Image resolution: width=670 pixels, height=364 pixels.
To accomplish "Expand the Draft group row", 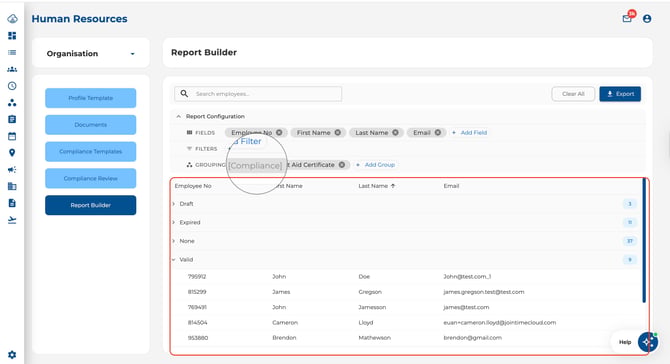I will (x=173, y=204).
